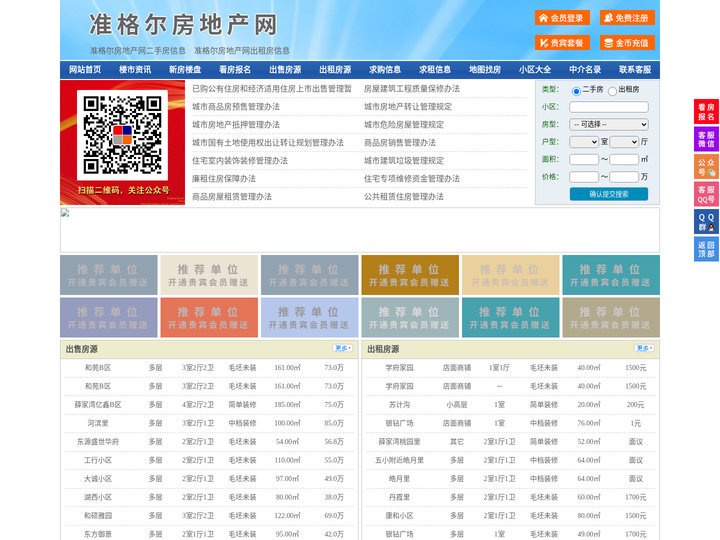Open 廉租住房保障办法 article link
The image size is (720, 540).
click(x=224, y=179)
